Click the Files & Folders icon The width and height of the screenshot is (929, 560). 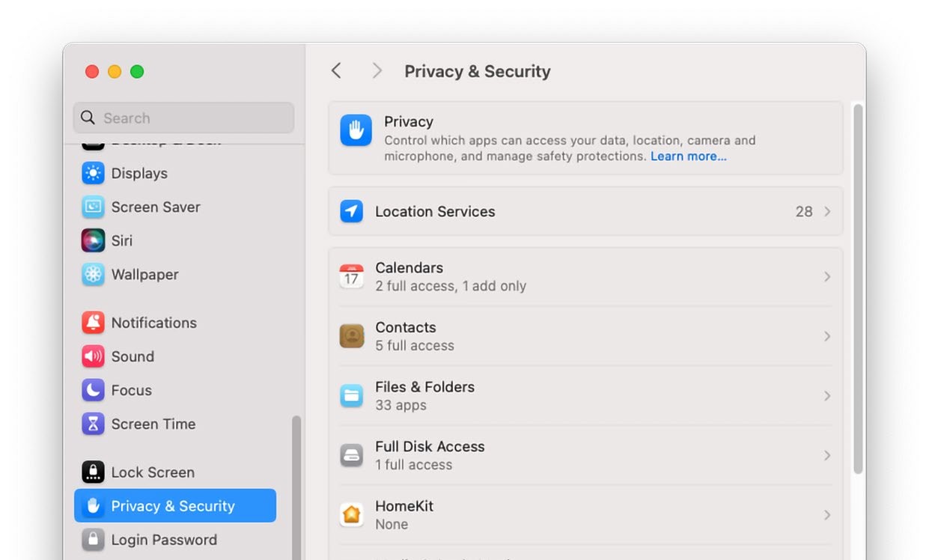click(352, 395)
